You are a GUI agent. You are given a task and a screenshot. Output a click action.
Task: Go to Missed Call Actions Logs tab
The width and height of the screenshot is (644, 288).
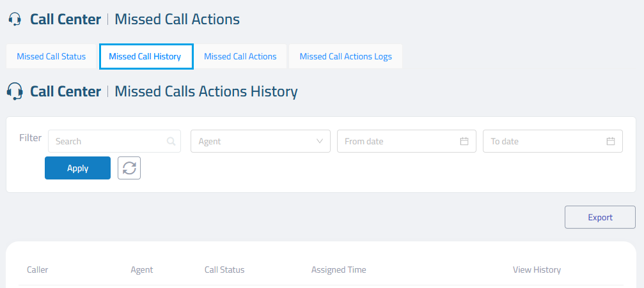345,56
